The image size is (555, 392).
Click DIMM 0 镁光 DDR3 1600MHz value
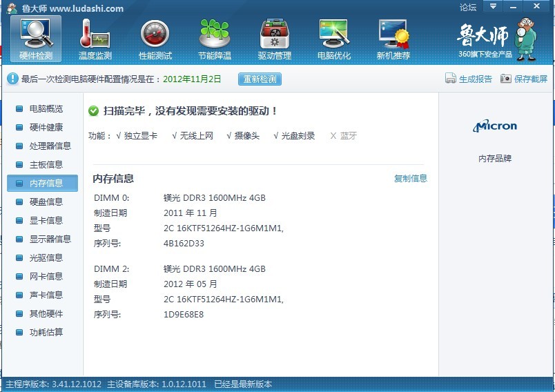215,198
